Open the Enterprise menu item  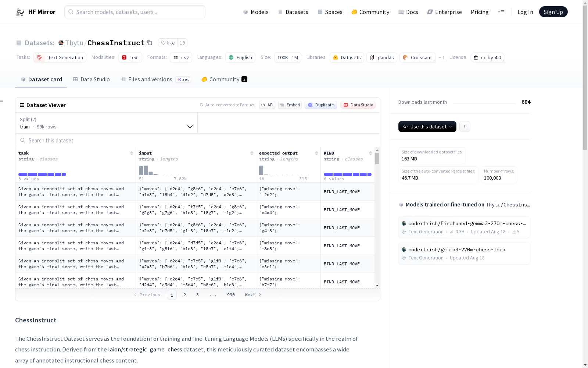click(444, 12)
